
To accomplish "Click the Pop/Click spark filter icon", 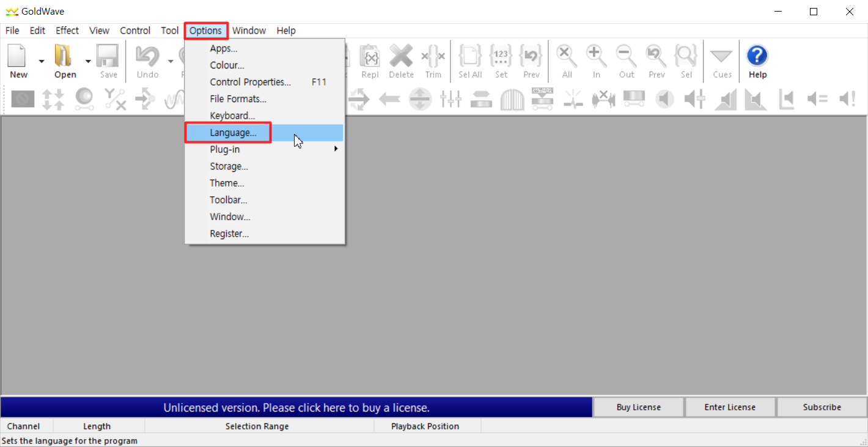I will (x=573, y=99).
